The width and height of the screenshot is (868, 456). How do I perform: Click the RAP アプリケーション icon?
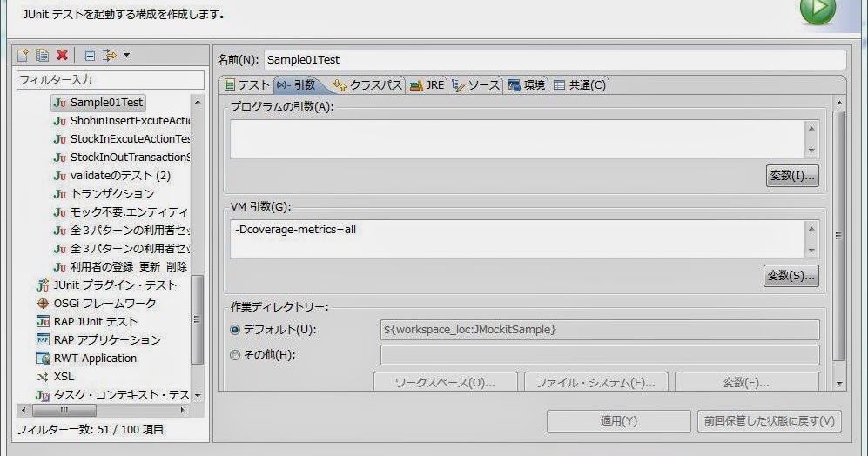pyautogui.click(x=43, y=339)
